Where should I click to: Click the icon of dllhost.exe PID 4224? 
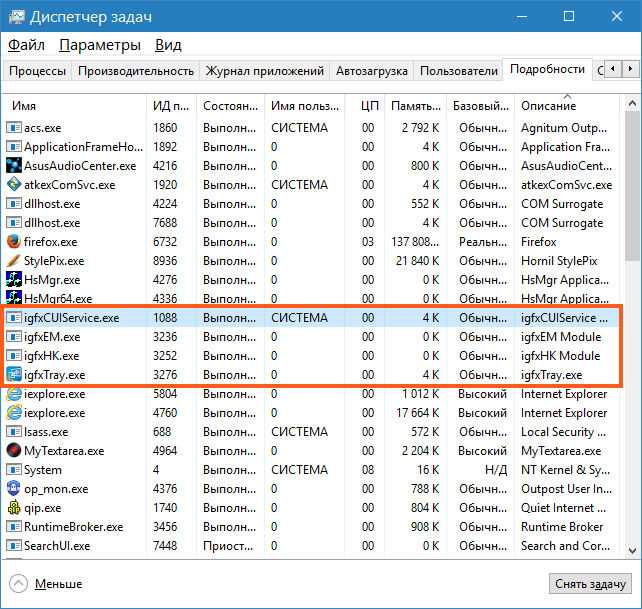[x=14, y=204]
